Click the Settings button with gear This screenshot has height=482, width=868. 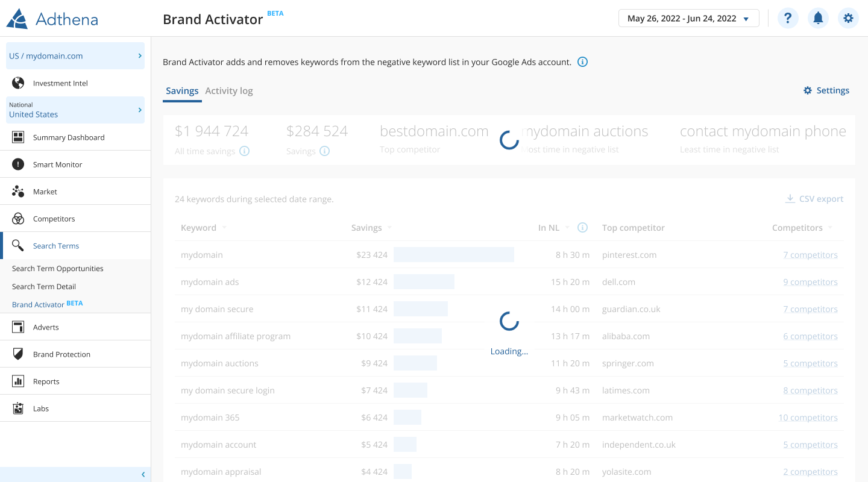coord(826,91)
